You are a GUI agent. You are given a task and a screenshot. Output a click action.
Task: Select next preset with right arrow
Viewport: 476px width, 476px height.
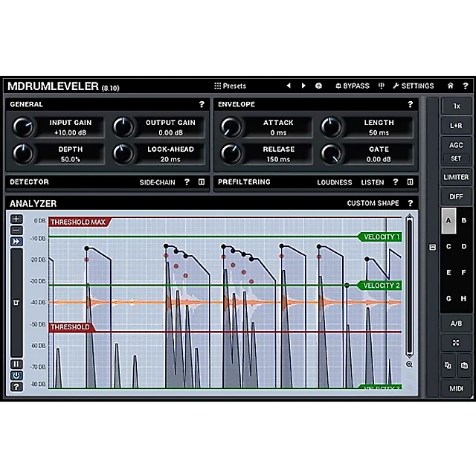303,86
